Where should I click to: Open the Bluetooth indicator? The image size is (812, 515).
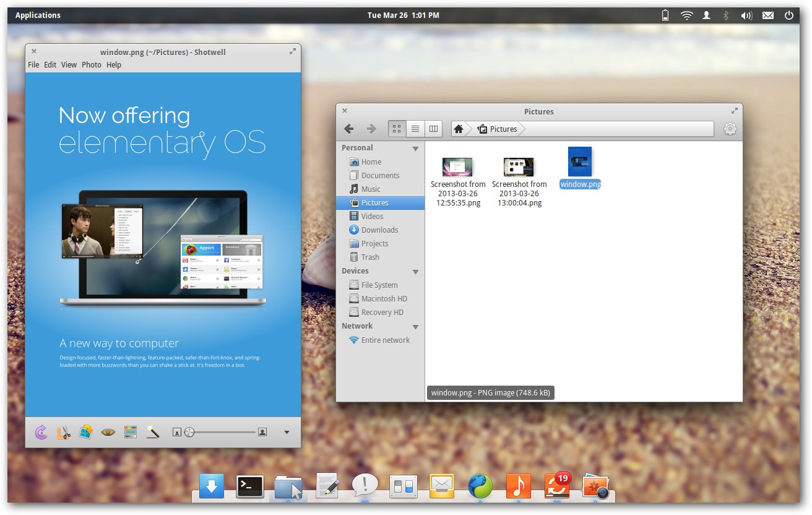click(x=726, y=15)
